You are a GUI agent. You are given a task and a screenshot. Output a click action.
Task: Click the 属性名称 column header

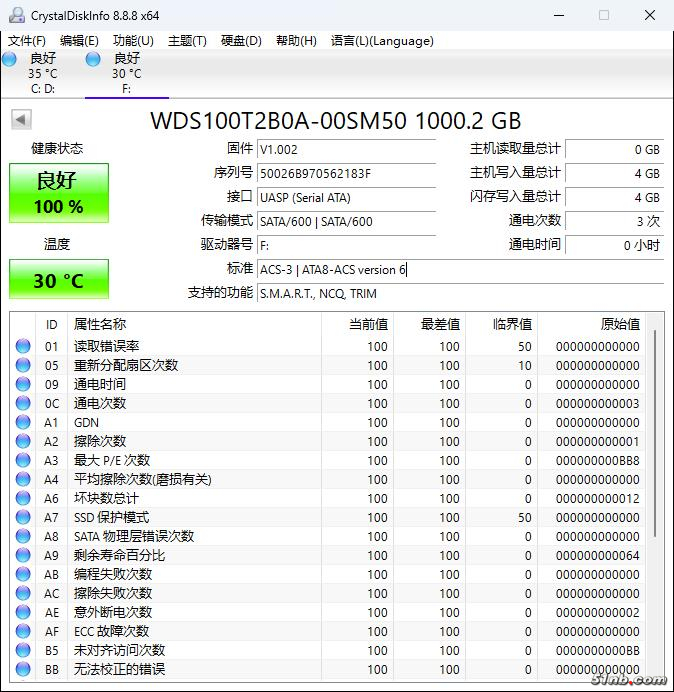click(194, 324)
